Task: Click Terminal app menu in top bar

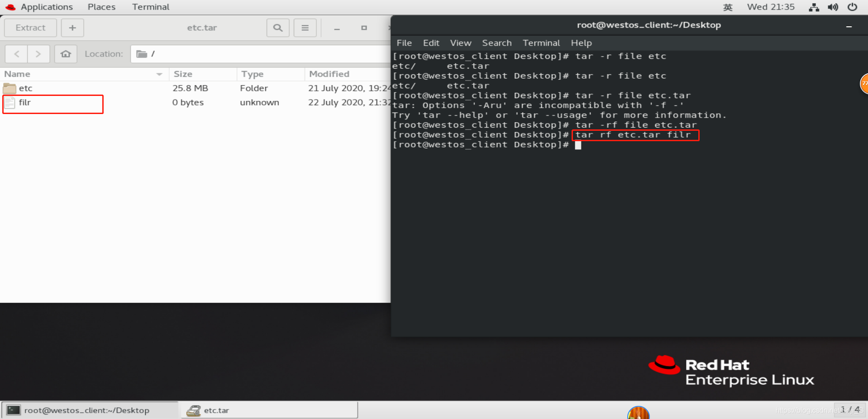Action: click(x=151, y=7)
